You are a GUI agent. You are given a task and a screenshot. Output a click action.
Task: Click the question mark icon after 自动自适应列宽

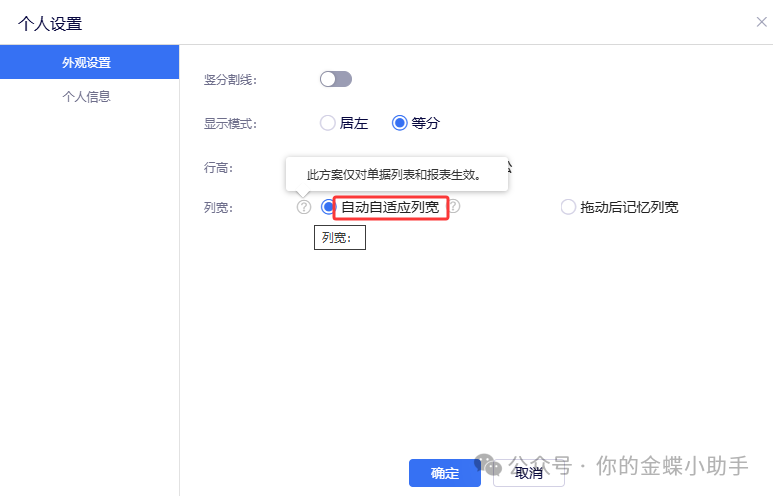pos(454,207)
